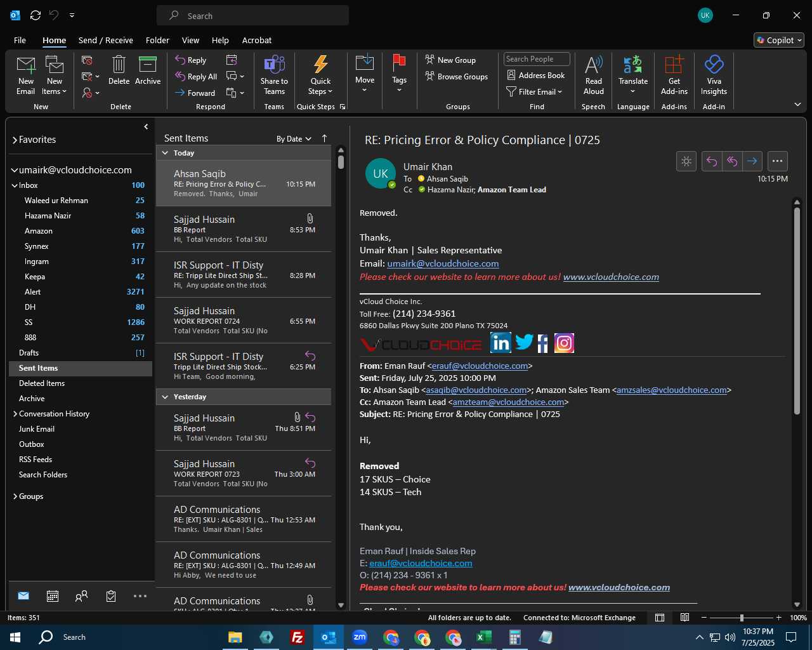The height and width of the screenshot is (650, 812).
Task: Click Reply All in the ribbon
Action: [x=196, y=76]
